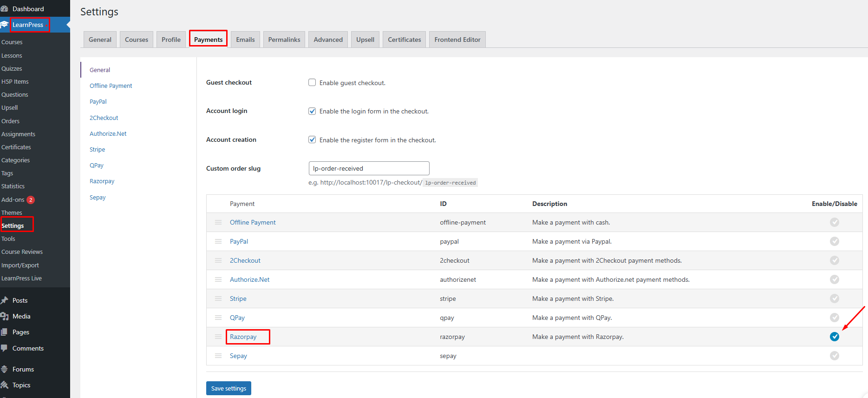
Task: Click the Comments bubble icon
Action: tap(4, 348)
